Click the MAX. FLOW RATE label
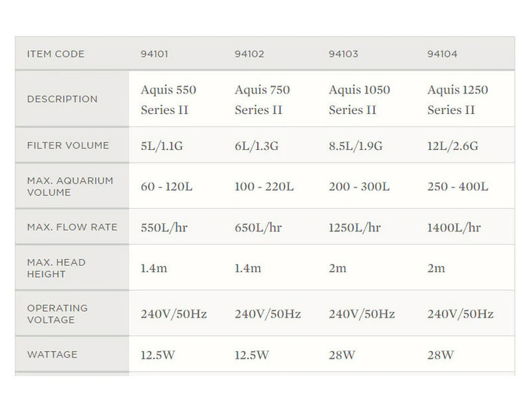The image size is (532, 411). coord(72,227)
